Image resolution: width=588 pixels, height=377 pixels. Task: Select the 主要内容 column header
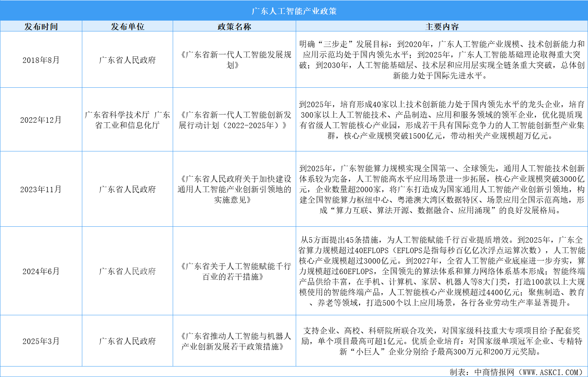tap(442, 26)
